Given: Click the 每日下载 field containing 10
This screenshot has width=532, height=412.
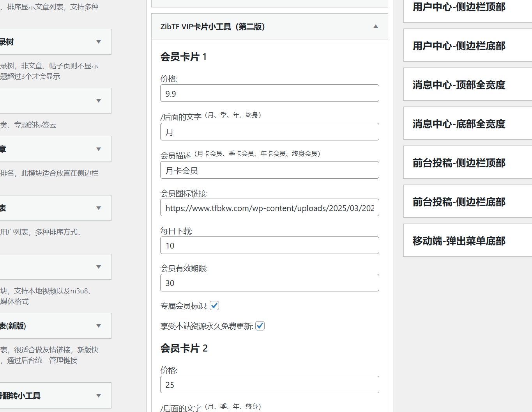Looking at the screenshot, I should pos(269,245).
